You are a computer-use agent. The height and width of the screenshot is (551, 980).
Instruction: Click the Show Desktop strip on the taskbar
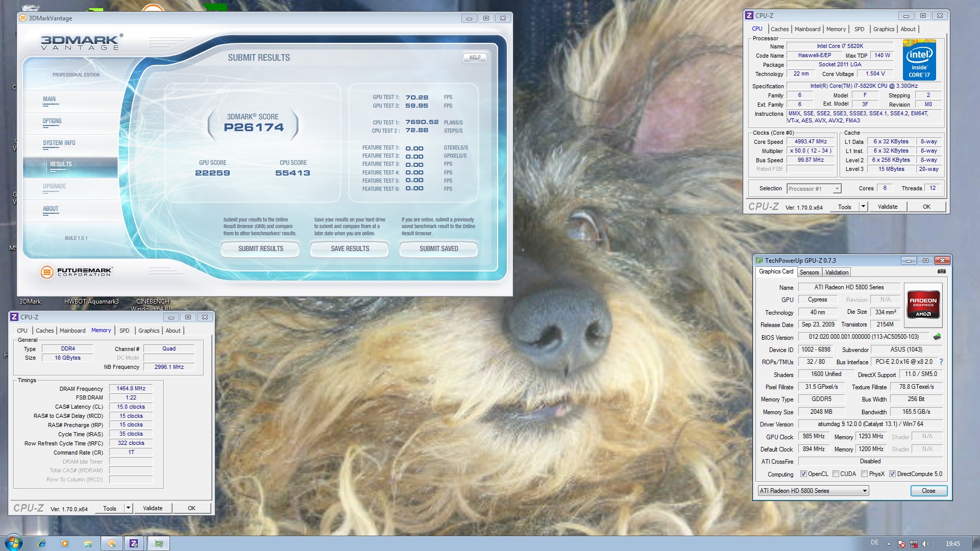[x=975, y=543]
